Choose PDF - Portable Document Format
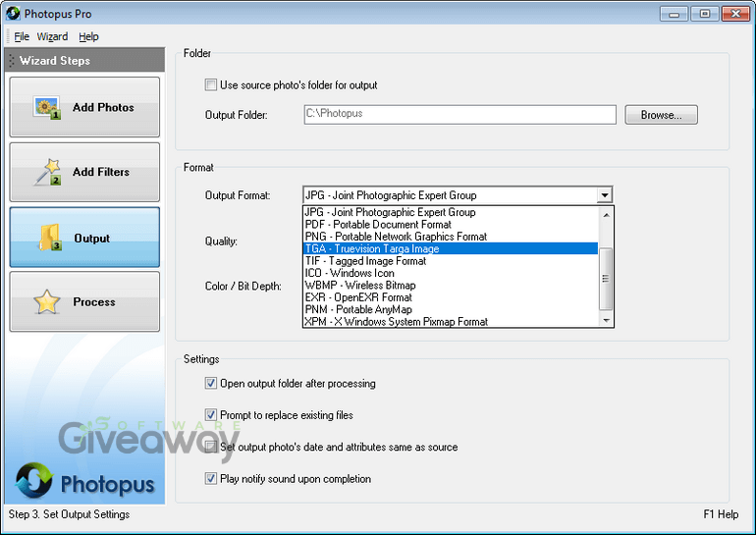This screenshot has width=756, height=535. click(x=451, y=224)
